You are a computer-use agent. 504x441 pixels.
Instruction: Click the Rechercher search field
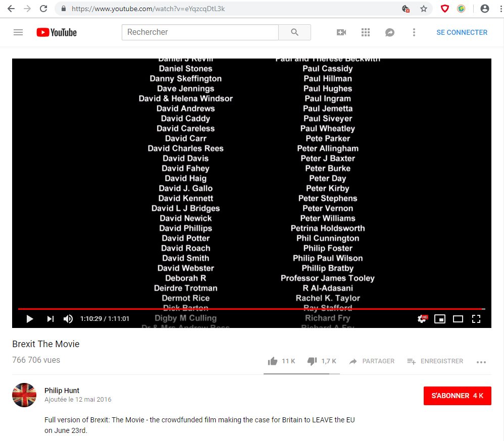pos(200,32)
